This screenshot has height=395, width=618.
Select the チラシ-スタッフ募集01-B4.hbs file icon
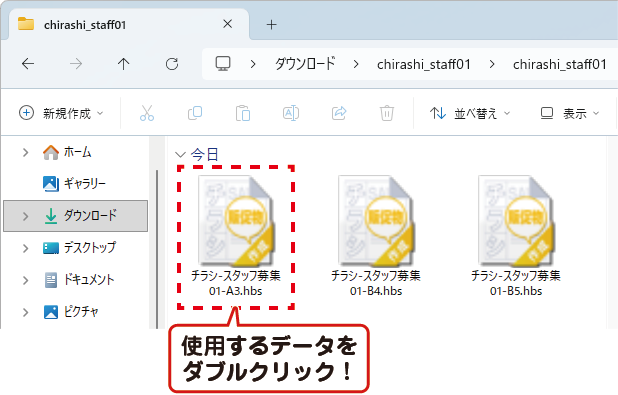coord(376,221)
